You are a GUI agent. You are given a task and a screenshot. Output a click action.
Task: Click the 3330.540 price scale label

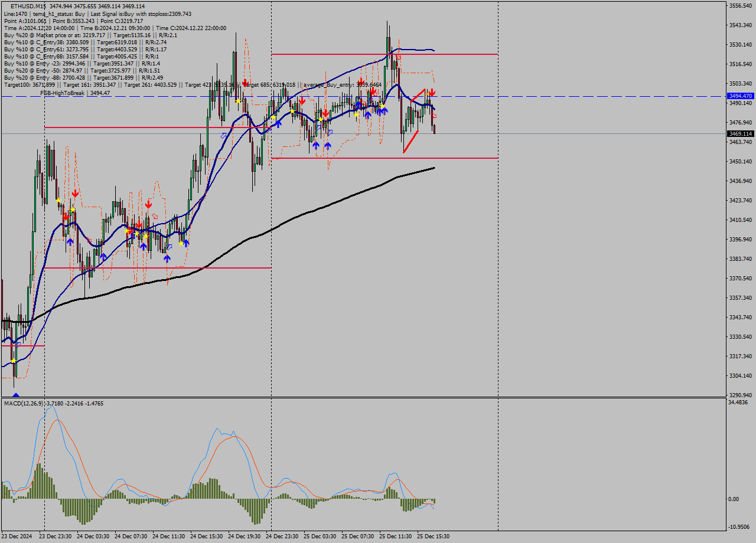tap(741, 336)
